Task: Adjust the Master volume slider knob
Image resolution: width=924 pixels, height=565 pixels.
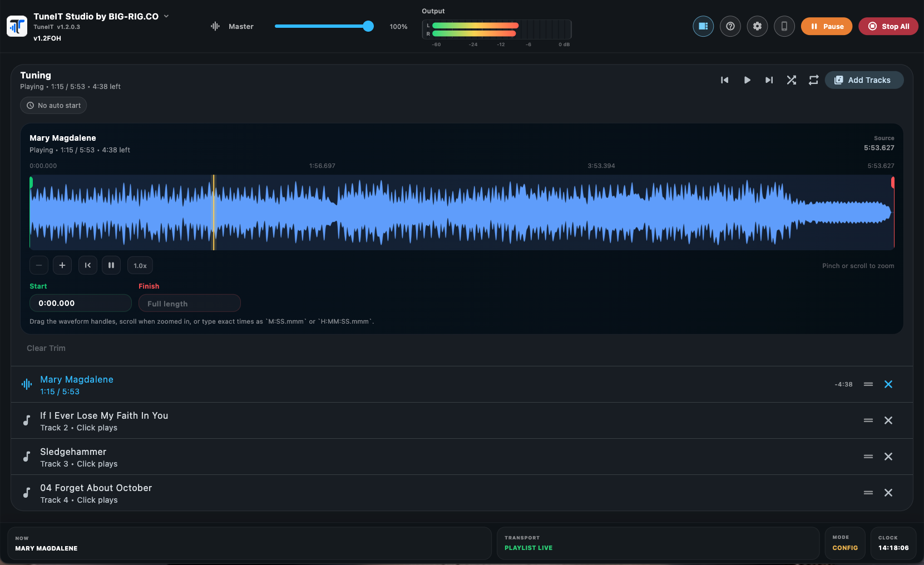Action: (x=368, y=26)
